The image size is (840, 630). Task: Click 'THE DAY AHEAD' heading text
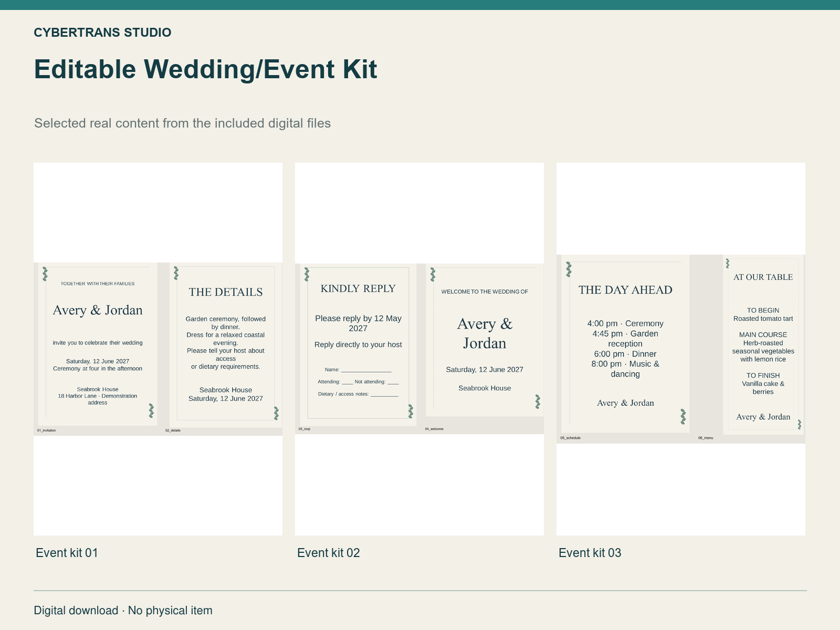(x=625, y=290)
